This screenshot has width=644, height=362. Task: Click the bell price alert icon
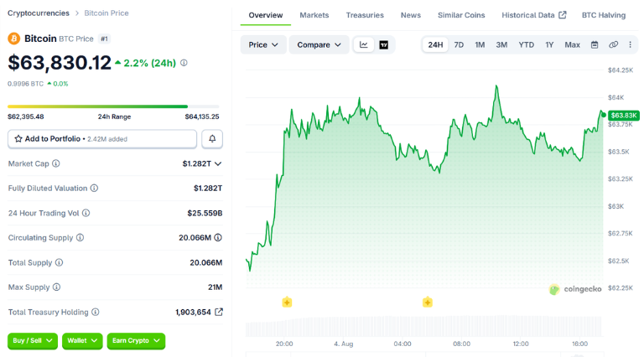(212, 139)
